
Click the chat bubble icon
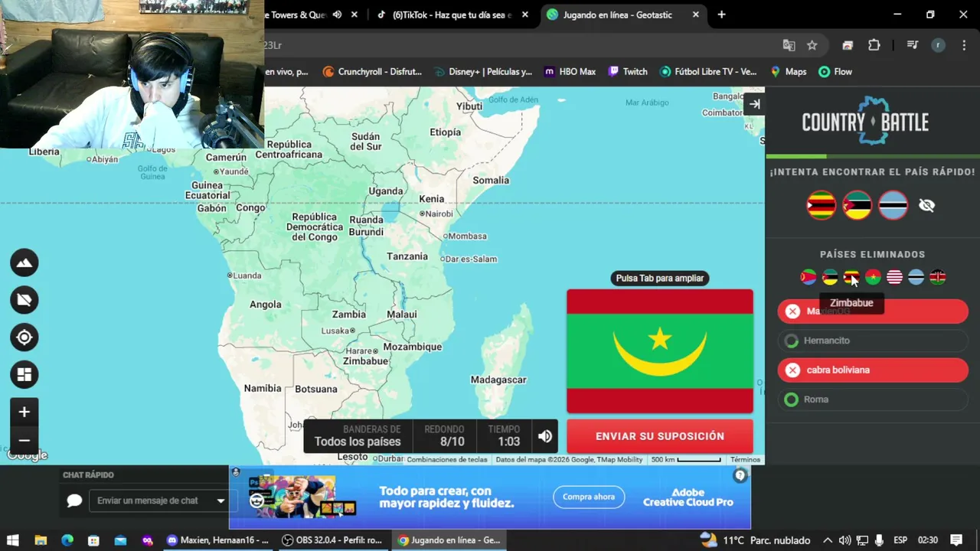(74, 500)
